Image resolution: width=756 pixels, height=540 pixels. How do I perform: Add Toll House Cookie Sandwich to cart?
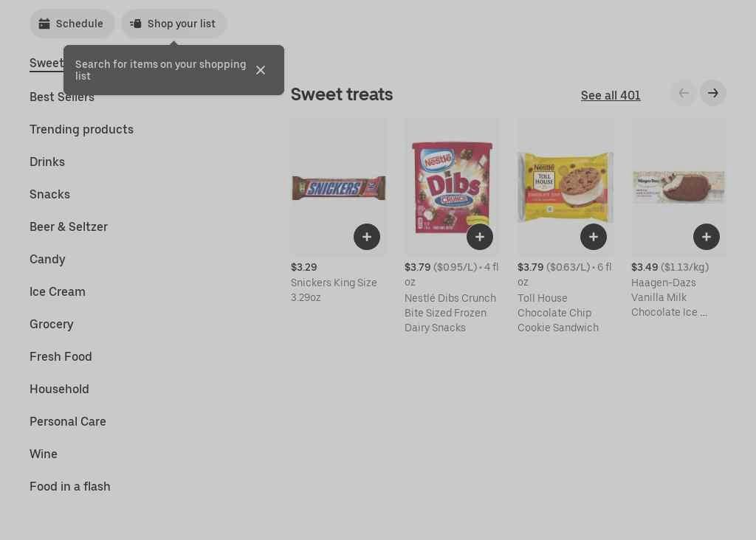[594, 237]
